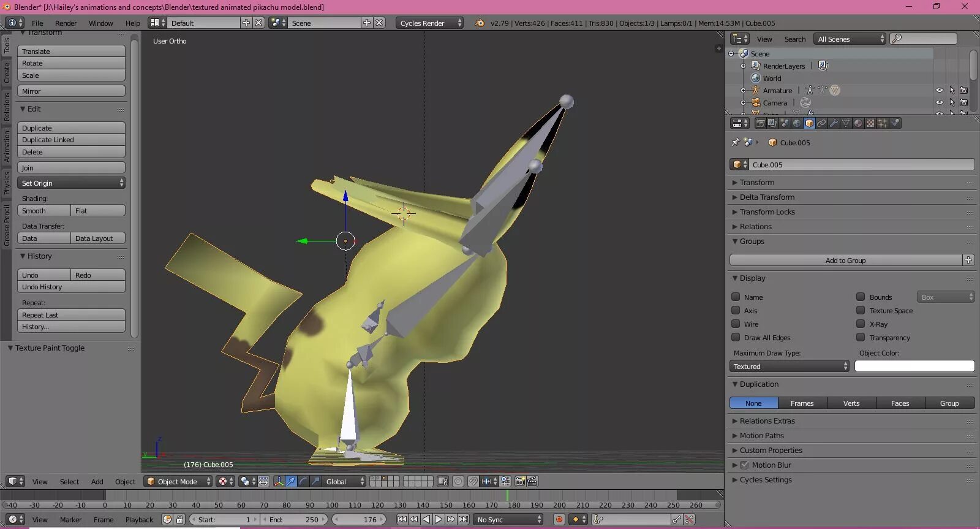This screenshot has height=529, width=980.
Task: Open the Particles properties tab
Action: pos(883,123)
